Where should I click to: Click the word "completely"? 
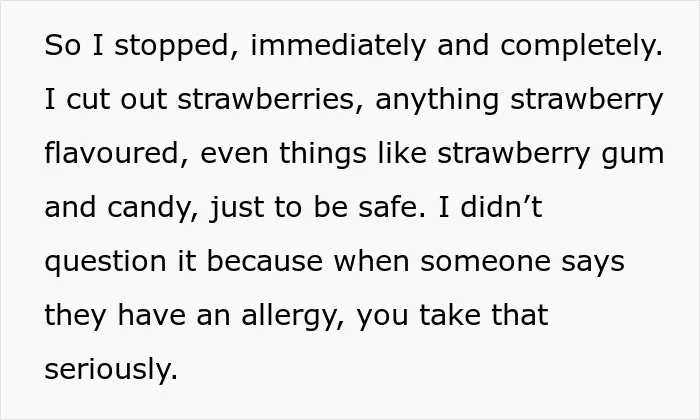[x=581, y=46]
